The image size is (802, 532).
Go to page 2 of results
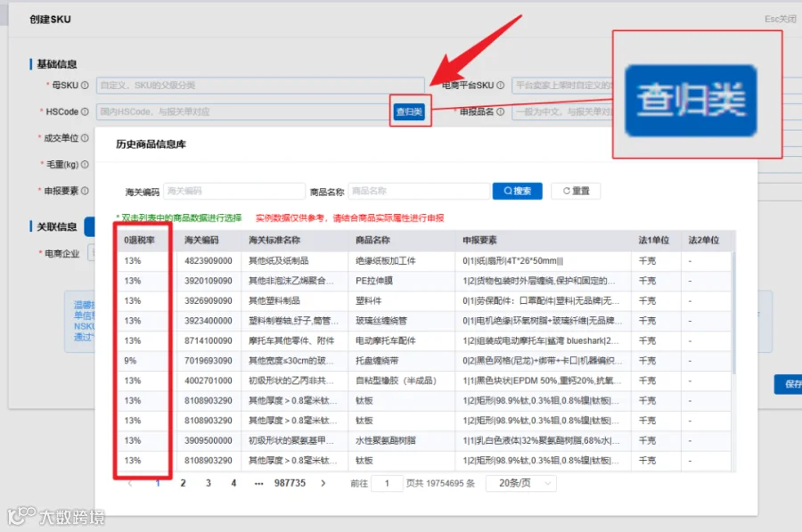click(x=183, y=483)
